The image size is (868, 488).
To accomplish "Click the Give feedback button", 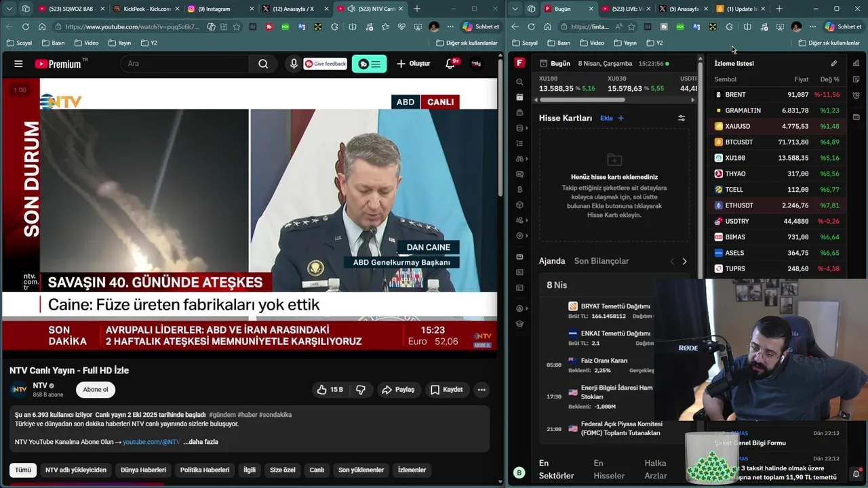I will pos(325,64).
